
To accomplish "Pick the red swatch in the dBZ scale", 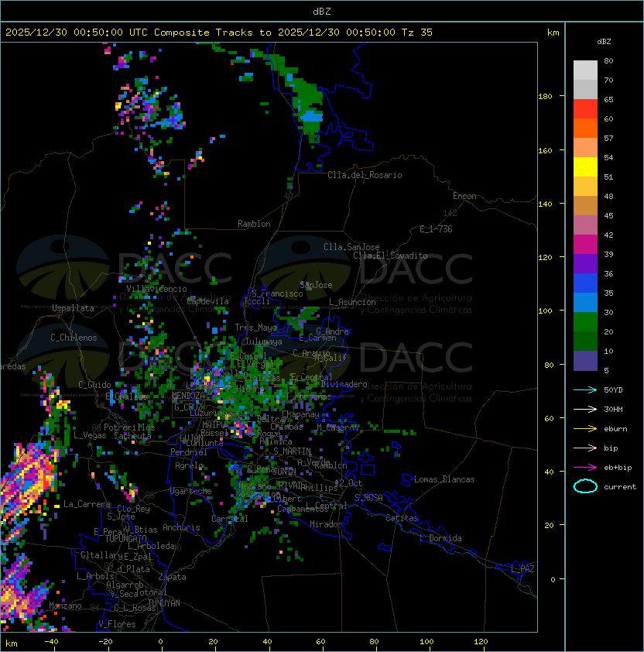I will point(585,109).
